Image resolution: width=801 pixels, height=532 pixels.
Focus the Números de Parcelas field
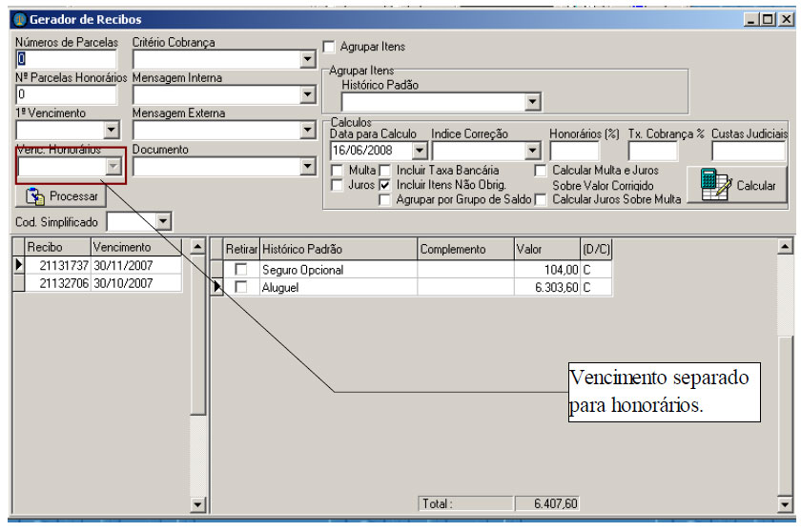pos(66,59)
